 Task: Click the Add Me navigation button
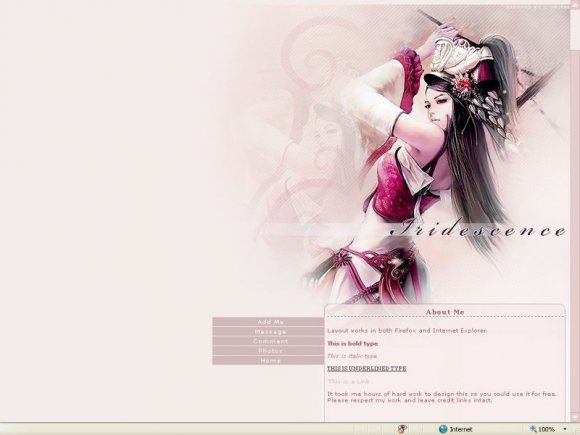click(x=269, y=322)
